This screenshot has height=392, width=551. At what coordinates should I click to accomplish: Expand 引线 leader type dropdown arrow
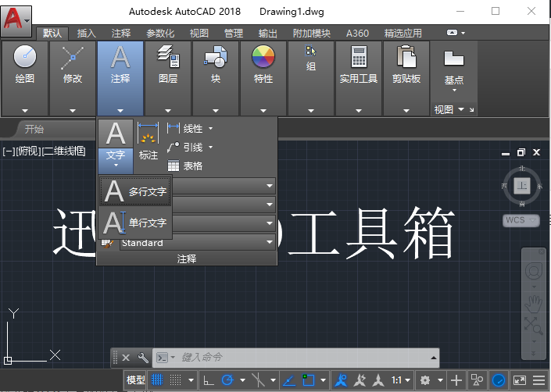(x=210, y=147)
